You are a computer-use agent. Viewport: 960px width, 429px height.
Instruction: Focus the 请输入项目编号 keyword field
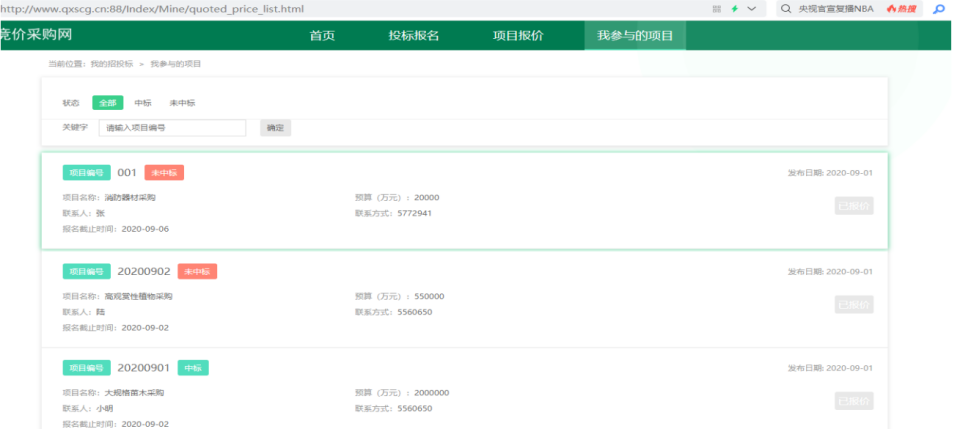172,128
